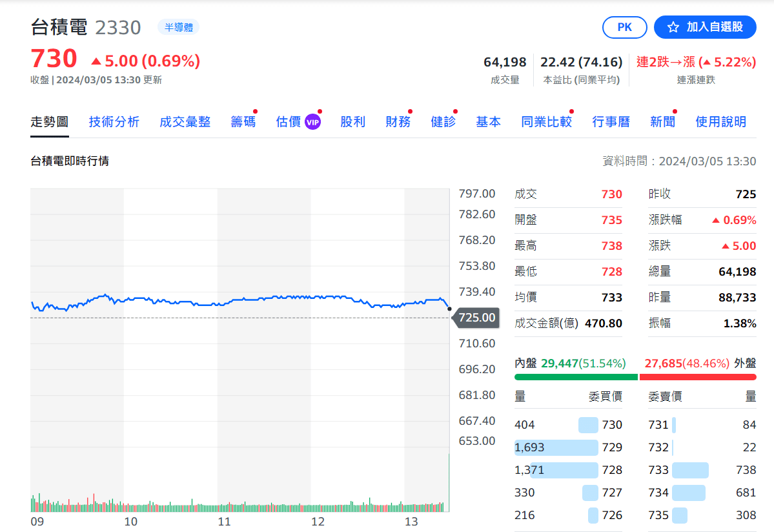Click the 729 bid price row bar

(x=556, y=447)
